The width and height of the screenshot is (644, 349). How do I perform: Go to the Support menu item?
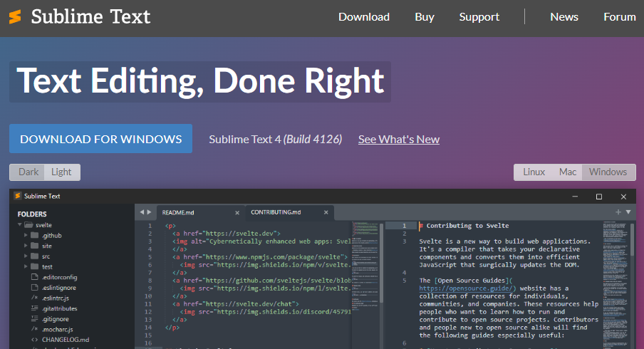(479, 17)
